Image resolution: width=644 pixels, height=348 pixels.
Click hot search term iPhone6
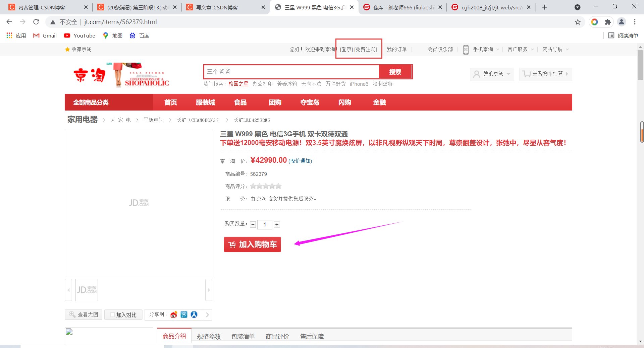point(359,84)
